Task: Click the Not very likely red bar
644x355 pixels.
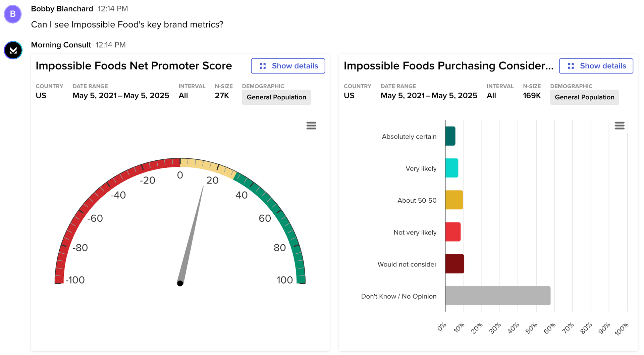Action: [453, 232]
